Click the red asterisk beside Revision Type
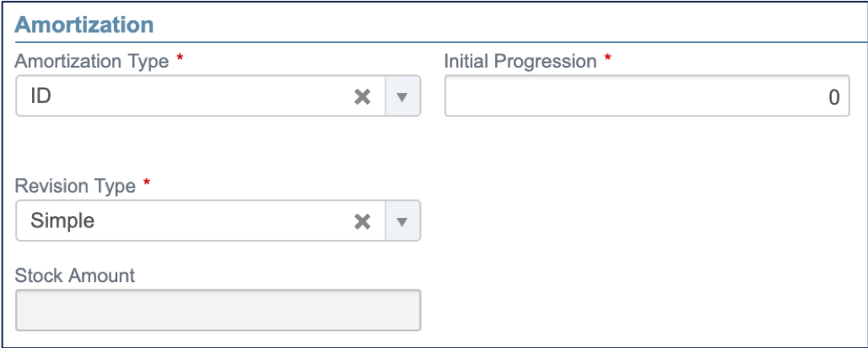 (x=147, y=185)
